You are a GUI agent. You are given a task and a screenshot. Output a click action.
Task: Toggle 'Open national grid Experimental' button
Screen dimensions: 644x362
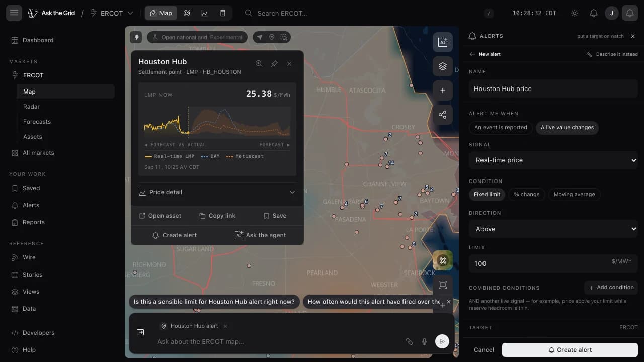point(197,37)
